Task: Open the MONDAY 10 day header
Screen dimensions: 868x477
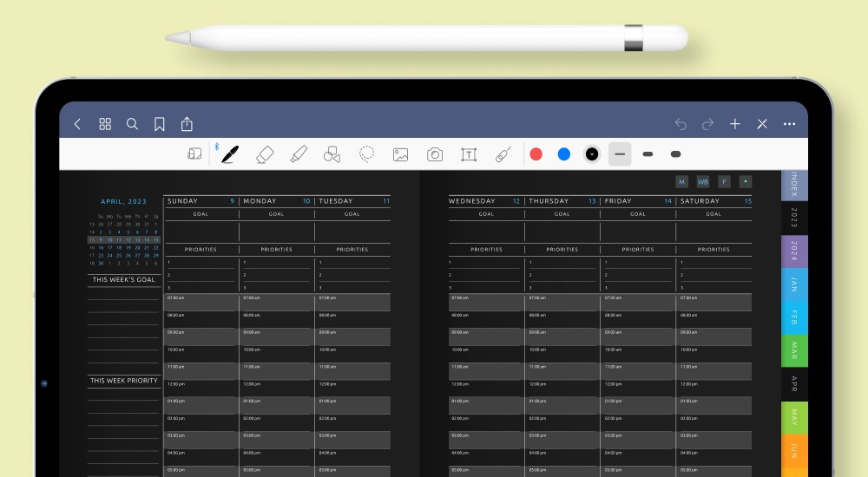Action: [x=277, y=201]
